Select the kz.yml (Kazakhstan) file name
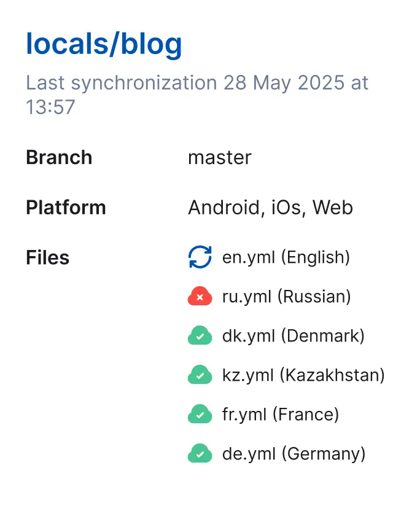This screenshot has height=527, width=420. pyautogui.click(x=303, y=375)
